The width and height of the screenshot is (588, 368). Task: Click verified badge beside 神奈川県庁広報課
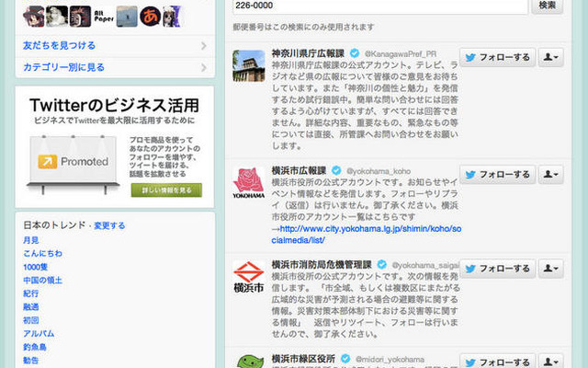coord(355,53)
